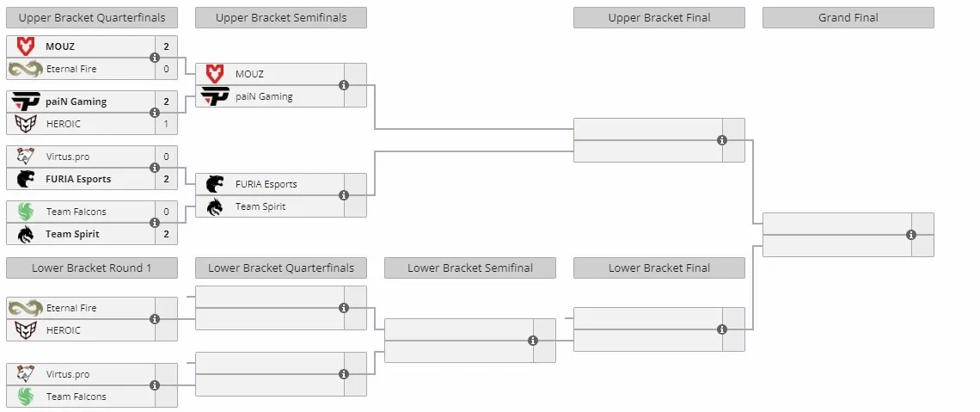View Lower Bracket Semifinal info icon
The image size is (980, 412).
(x=532, y=341)
